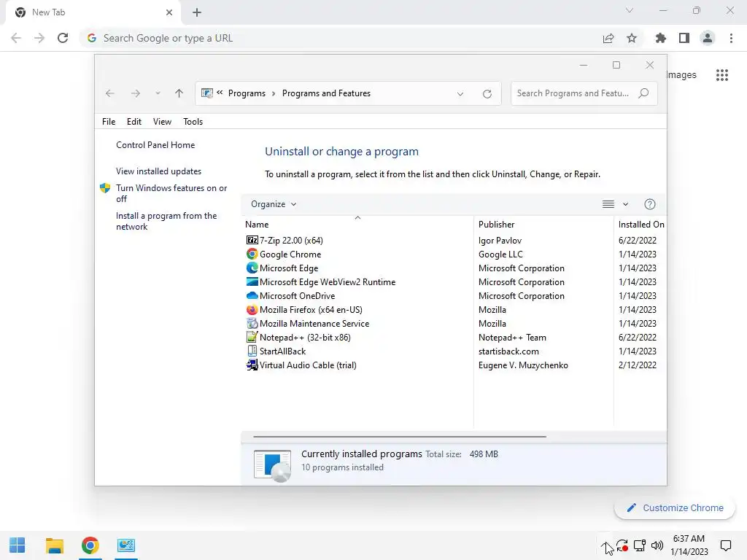Click the help question mark icon
Viewport: 747px width, 560px height.
[x=650, y=204]
